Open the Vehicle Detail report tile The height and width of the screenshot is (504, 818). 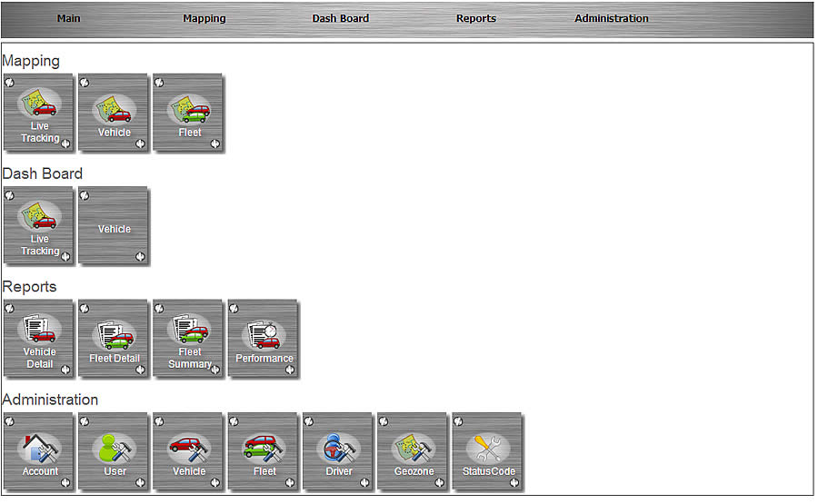tap(39, 338)
